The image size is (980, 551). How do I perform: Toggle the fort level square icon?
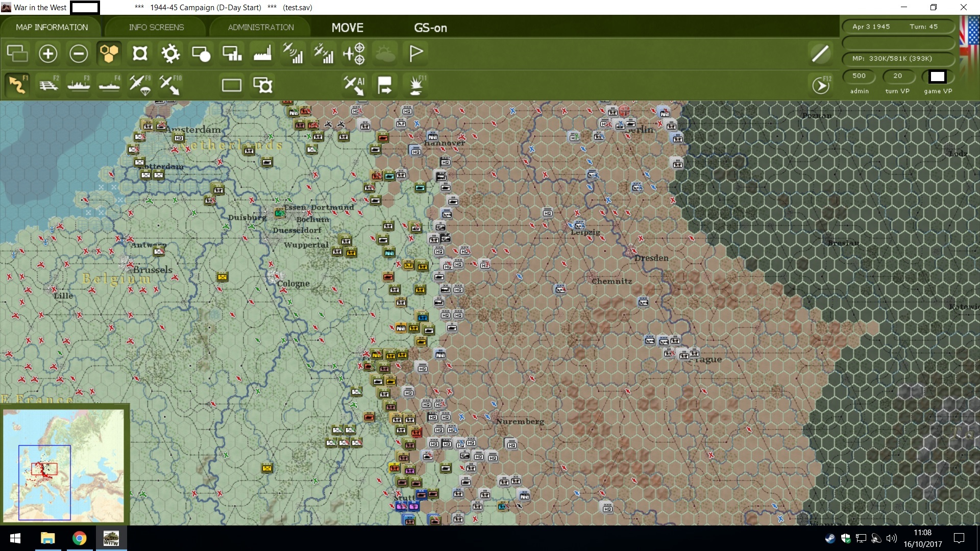(x=140, y=53)
